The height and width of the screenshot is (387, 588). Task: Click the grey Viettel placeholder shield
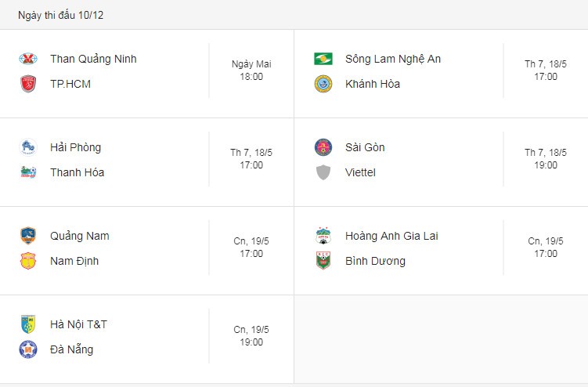323,172
